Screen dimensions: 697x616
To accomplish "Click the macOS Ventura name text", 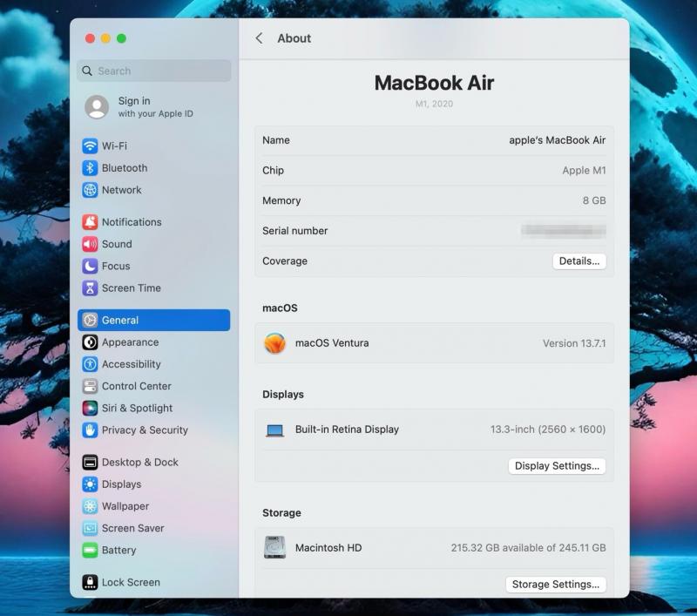I will pyautogui.click(x=332, y=343).
